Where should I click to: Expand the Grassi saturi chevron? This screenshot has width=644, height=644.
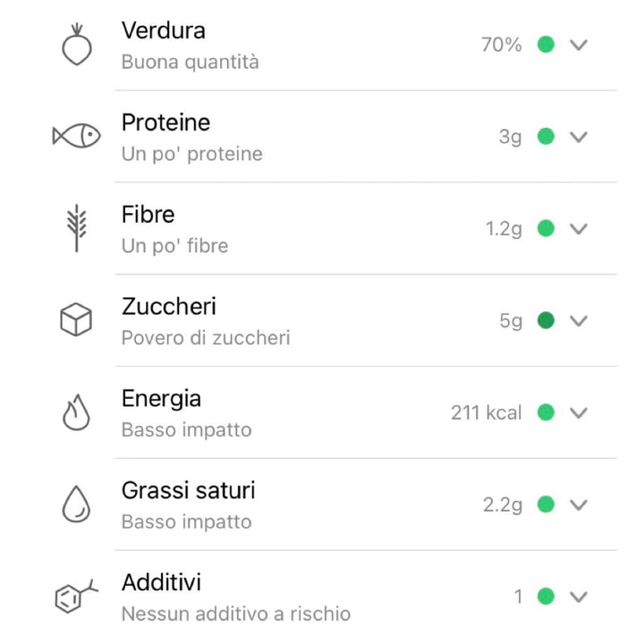(x=579, y=504)
